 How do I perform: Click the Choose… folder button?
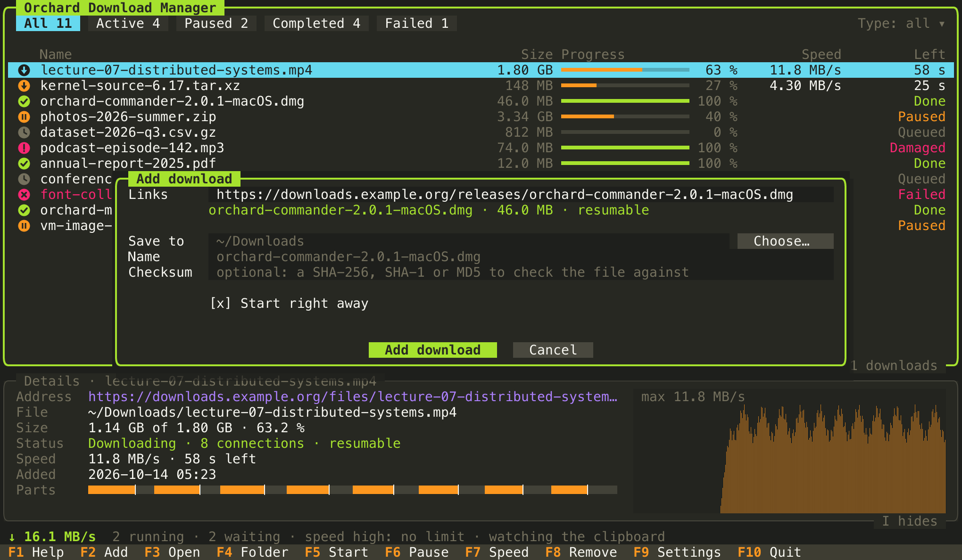pyautogui.click(x=786, y=241)
